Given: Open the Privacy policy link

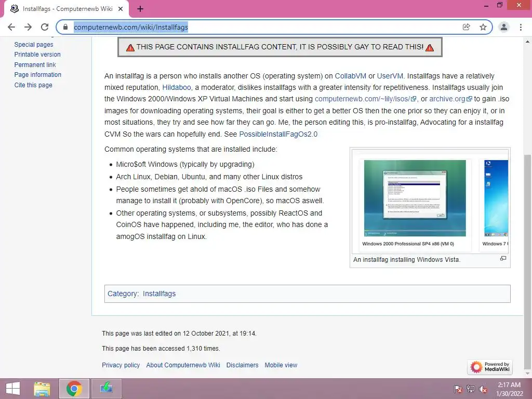Looking at the screenshot, I should (x=121, y=365).
